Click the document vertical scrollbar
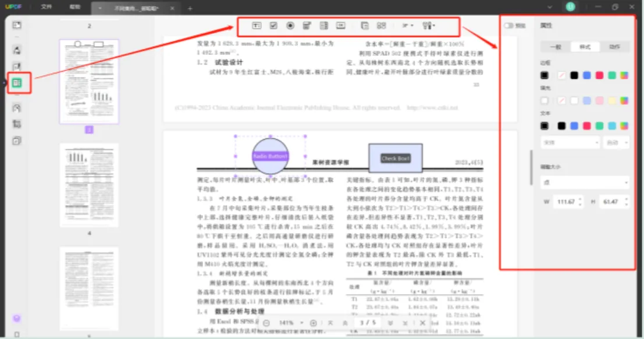The height and width of the screenshot is (339, 644). click(531, 167)
